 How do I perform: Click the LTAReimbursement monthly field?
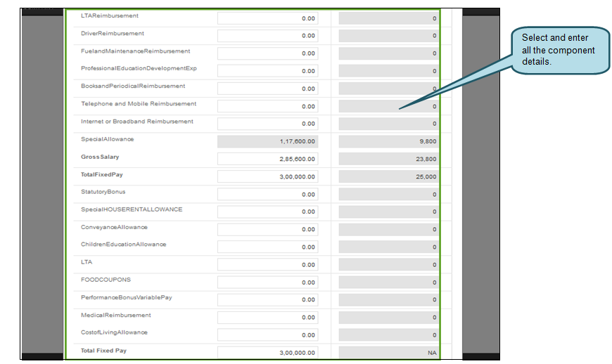tap(389, 18)
